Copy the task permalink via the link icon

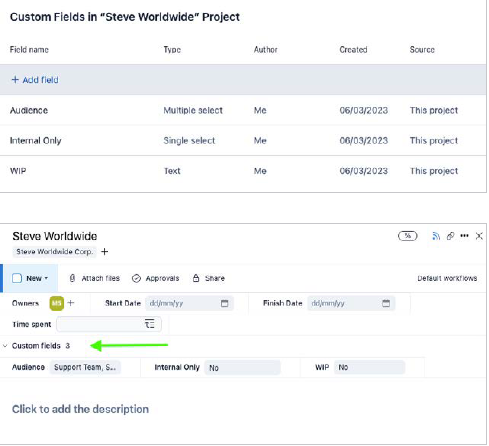pyautogui.click(x=450, y=236)
